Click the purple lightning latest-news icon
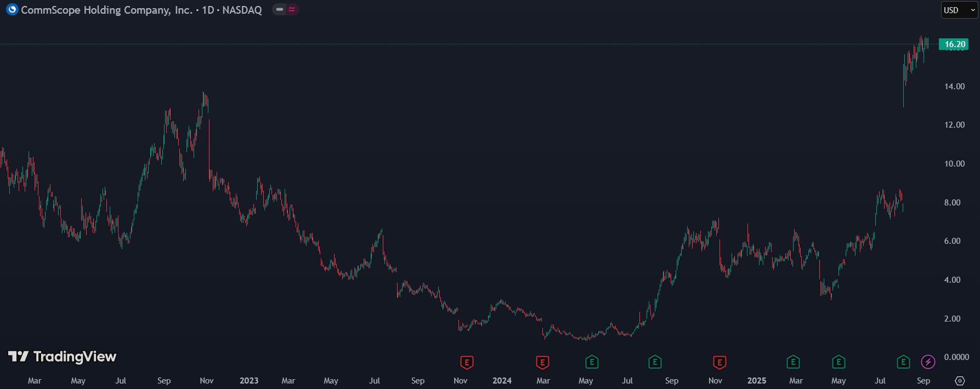The image size is (980, 389). click(928, 362)
